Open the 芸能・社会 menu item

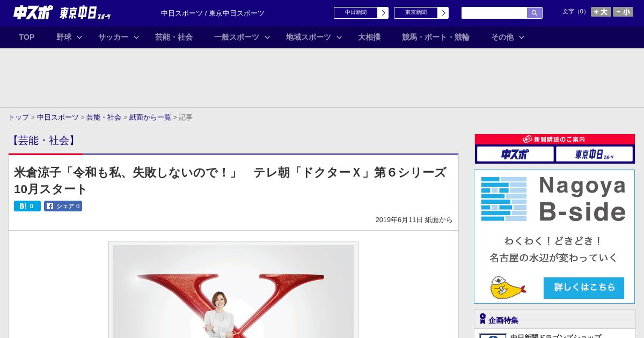click(x=174, y=37)
